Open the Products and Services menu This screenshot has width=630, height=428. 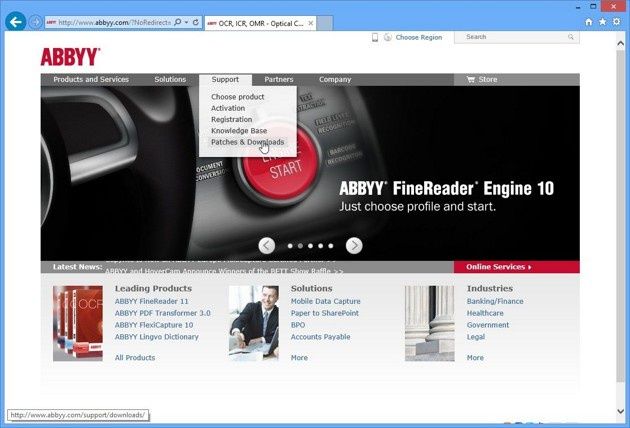(x=91, y=80)
